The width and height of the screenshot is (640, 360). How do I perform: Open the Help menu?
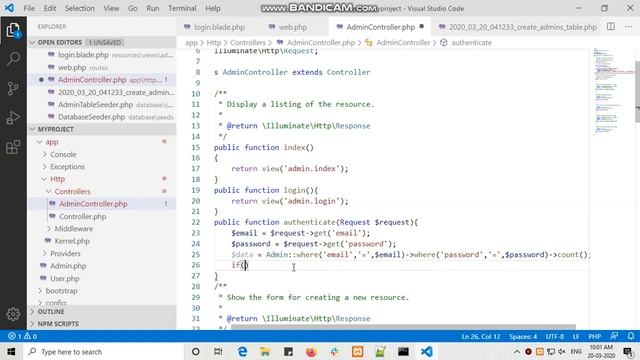click(x=213, y=8)
